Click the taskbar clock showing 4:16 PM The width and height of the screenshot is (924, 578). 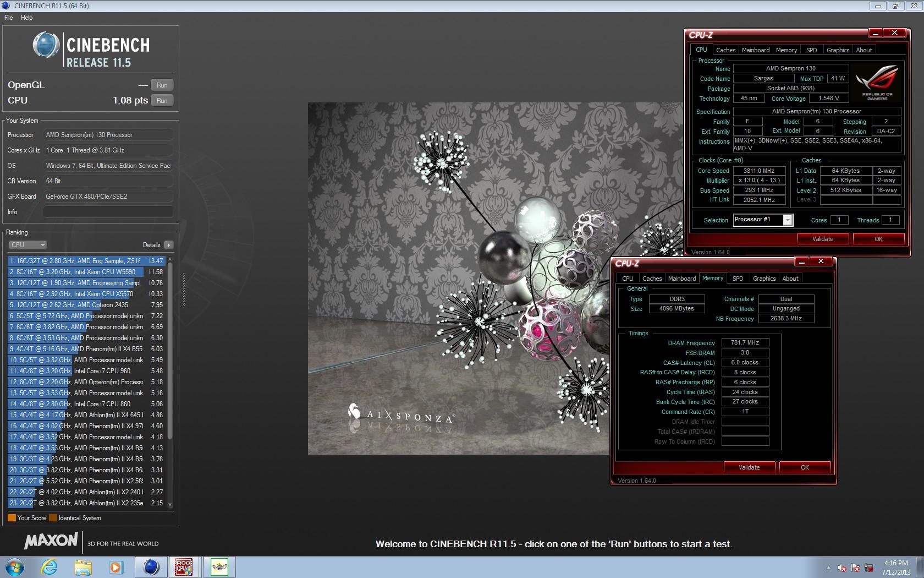pos(896,568)
